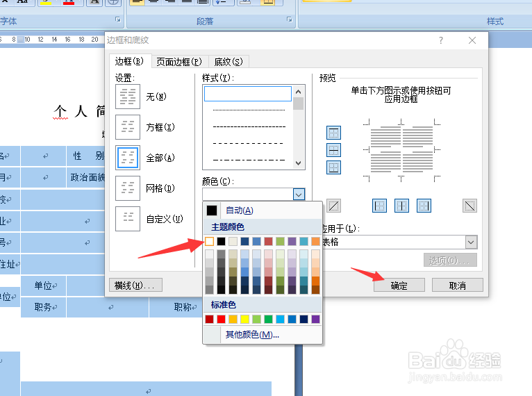Toggle inside horizontal border in preview

[333, 150]
